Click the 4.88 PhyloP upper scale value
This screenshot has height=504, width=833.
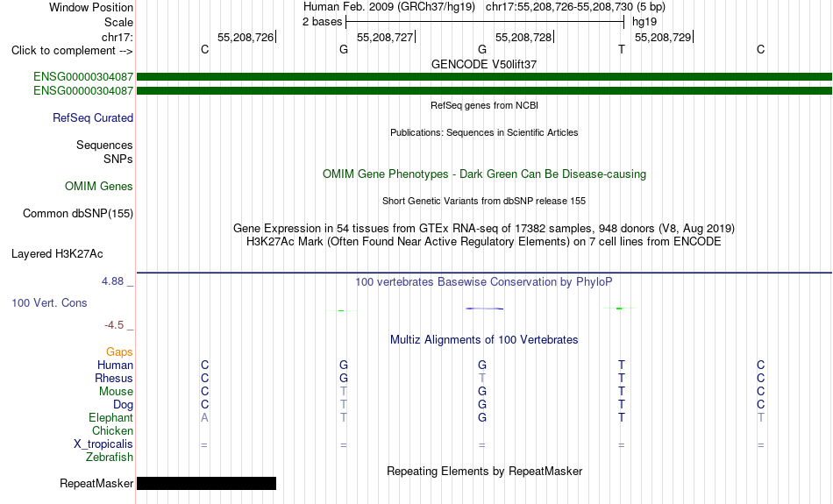click(112, 281)
